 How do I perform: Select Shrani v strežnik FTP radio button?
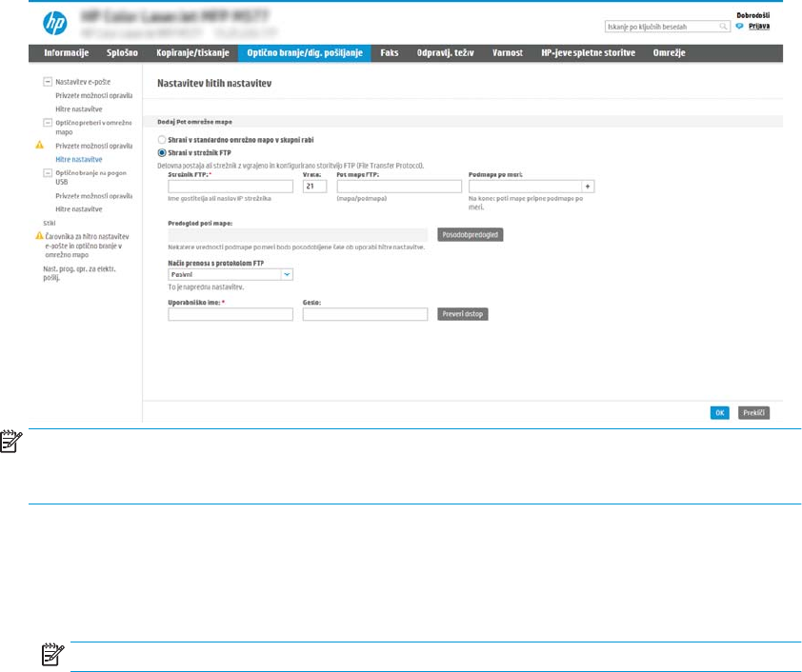coord(161,151)
